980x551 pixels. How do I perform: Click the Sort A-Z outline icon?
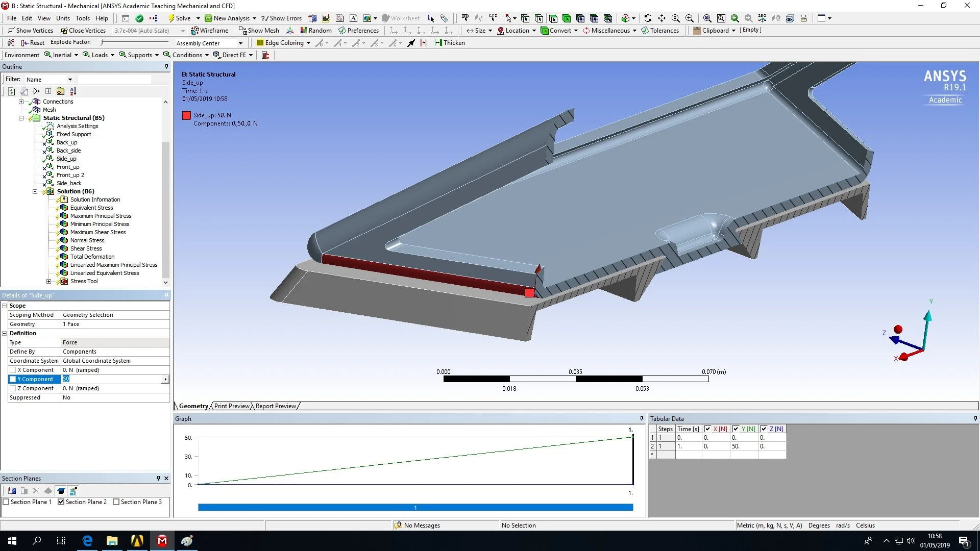(73, 91)
